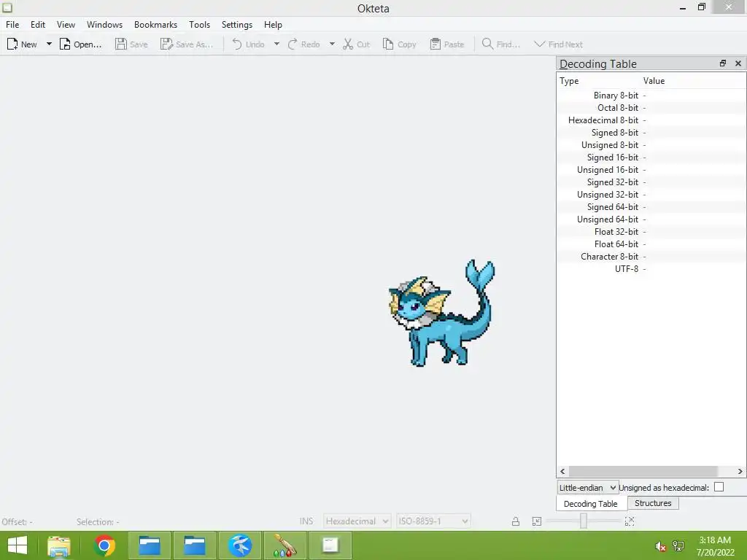
Task: Click the Find… magnifier icon
Action: [x=487, y=44]
